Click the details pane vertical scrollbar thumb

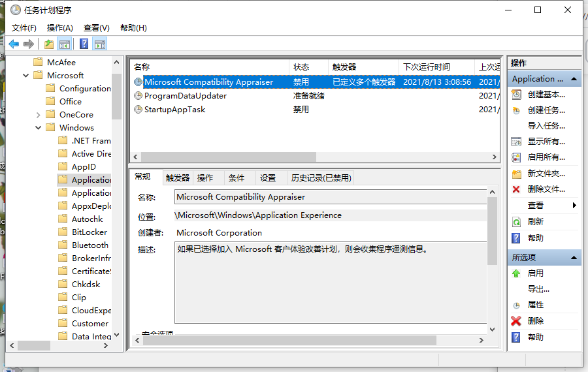click(492, 231)
